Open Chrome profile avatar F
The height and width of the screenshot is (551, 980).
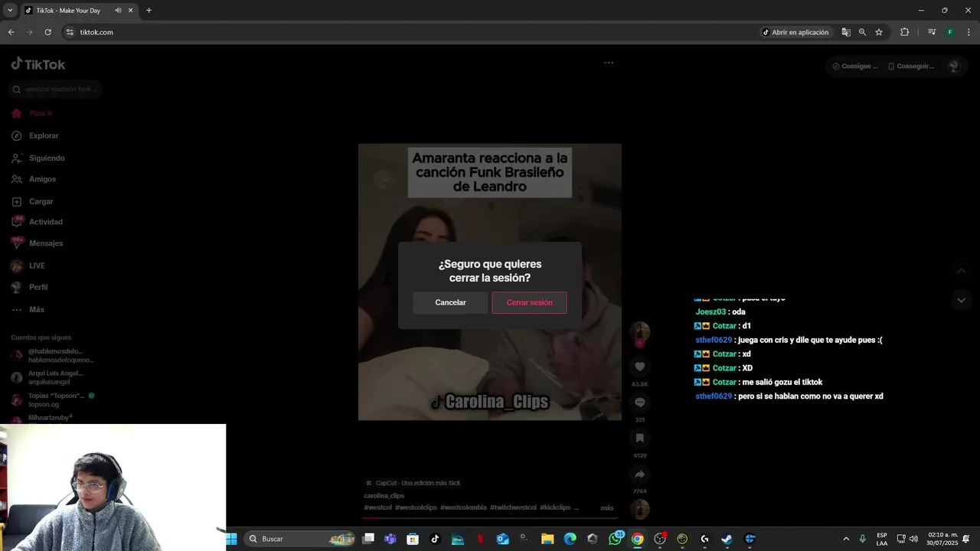tap(950, 32)
